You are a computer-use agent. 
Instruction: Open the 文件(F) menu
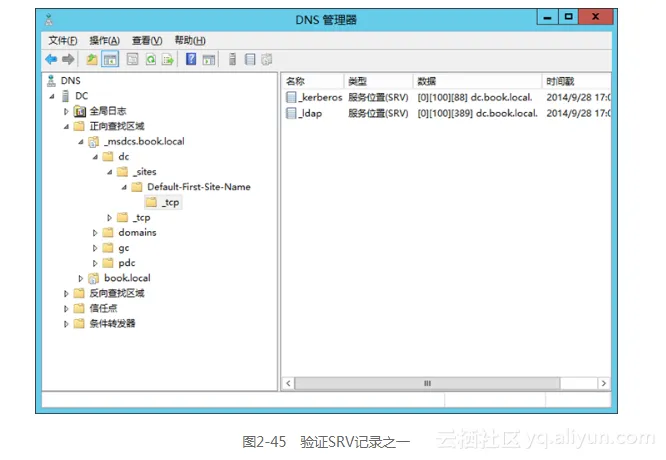coord(62,40)
